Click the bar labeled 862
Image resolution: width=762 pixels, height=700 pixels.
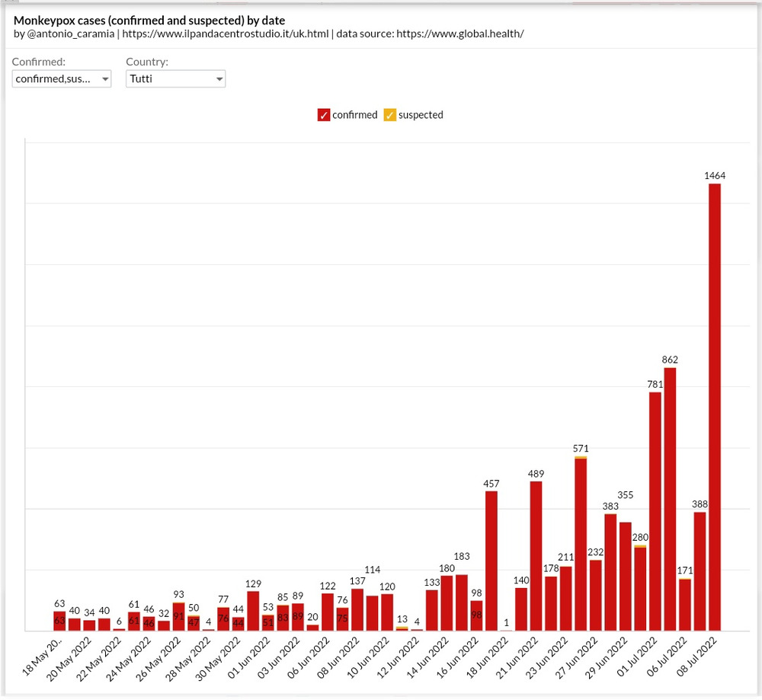[670, 499]
